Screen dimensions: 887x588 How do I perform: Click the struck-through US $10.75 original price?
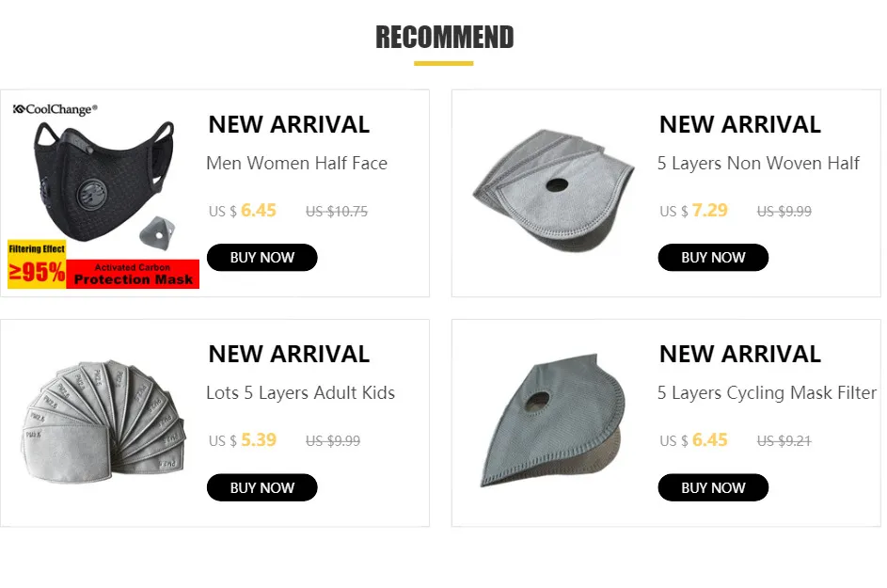(x=337, y=212)
